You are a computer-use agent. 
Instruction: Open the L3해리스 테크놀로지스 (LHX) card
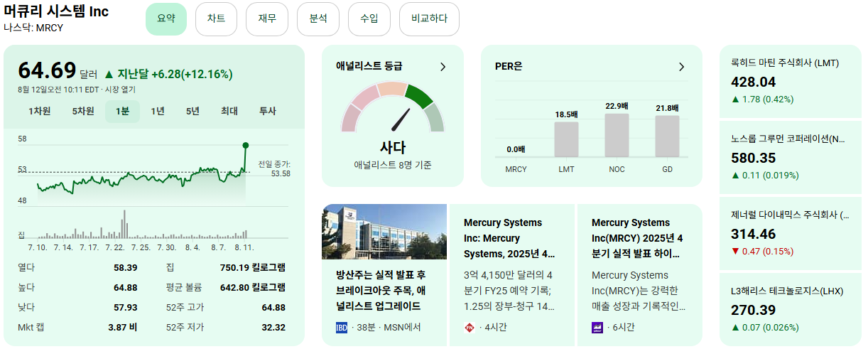(792, 308)
